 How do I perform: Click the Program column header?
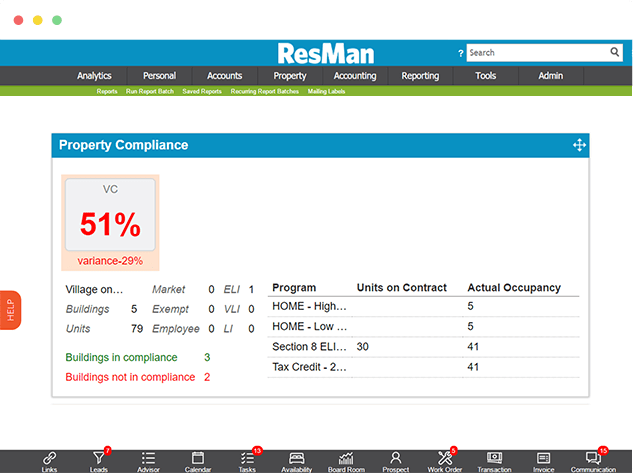click(x=294, y=287)
